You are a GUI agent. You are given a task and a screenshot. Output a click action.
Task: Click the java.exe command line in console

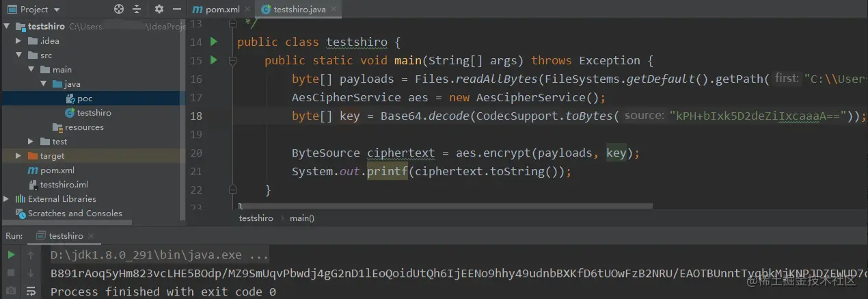pyautogui.click(x=160, y=255)
